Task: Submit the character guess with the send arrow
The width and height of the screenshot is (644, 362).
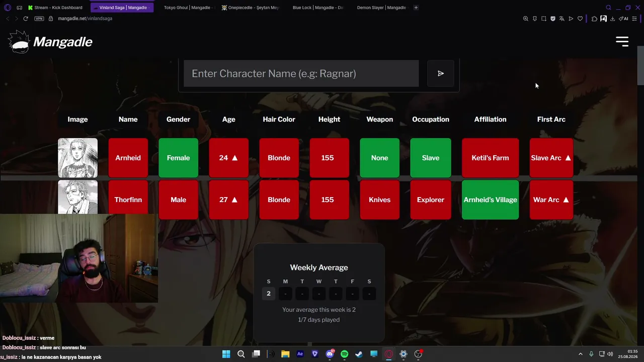Action: (440, 73)
